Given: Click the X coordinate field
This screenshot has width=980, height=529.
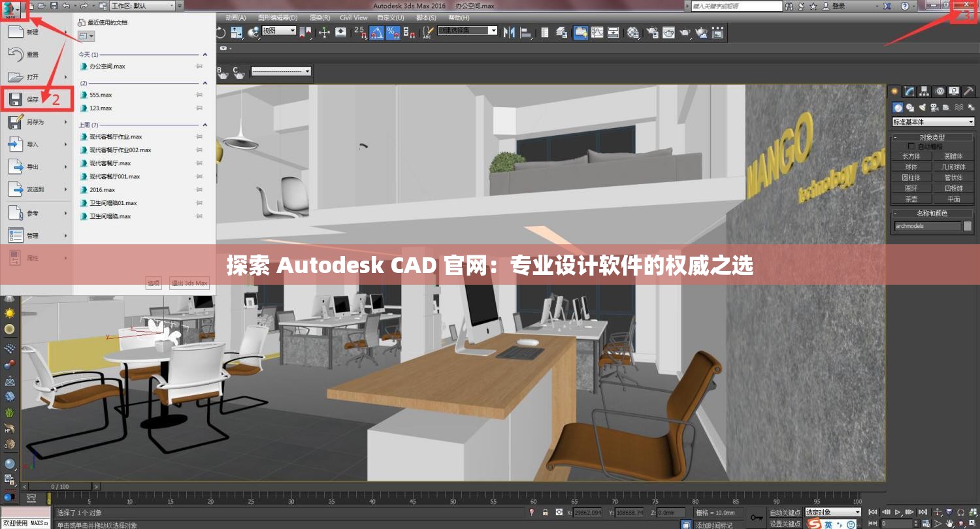Looking at the screenshot, I should point(587,513).
